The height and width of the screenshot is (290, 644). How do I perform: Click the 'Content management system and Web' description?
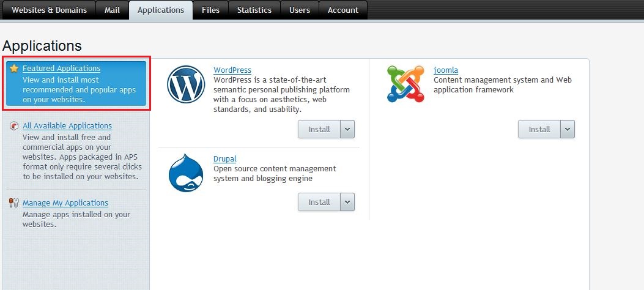click(x=503, y=85)
